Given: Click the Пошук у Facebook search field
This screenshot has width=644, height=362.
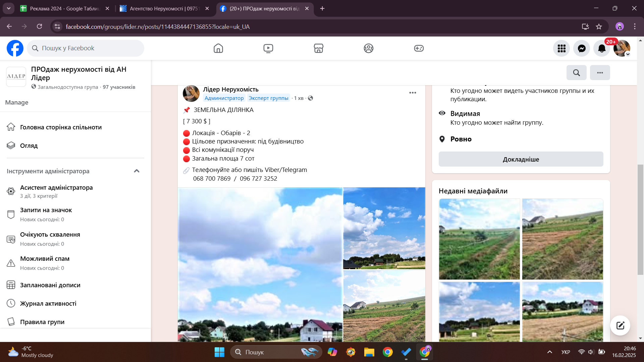Looking at the screenshot, I should 86,48.
